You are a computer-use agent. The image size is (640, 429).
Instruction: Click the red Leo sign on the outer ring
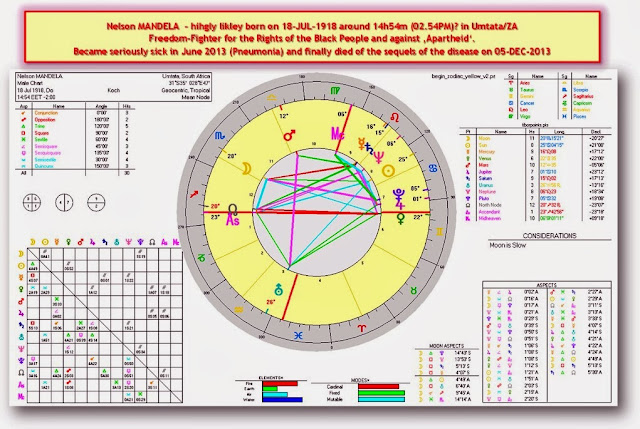(395, 118)
